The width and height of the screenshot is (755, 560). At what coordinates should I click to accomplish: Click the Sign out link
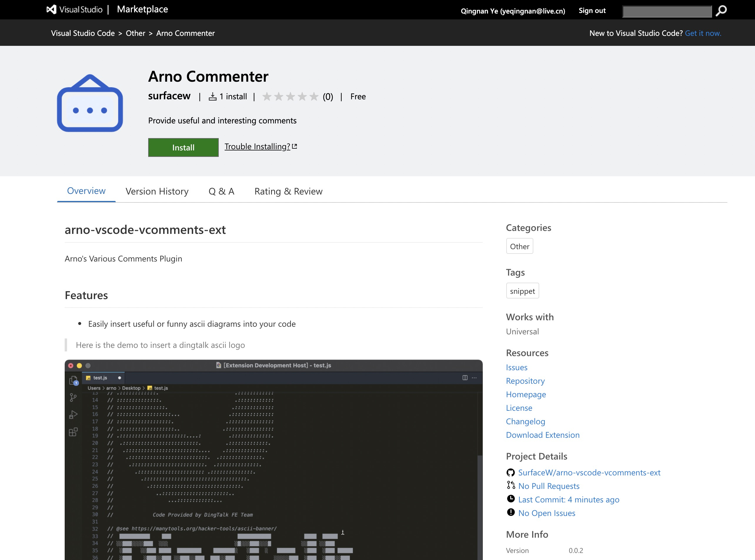(x=592, y=11)
